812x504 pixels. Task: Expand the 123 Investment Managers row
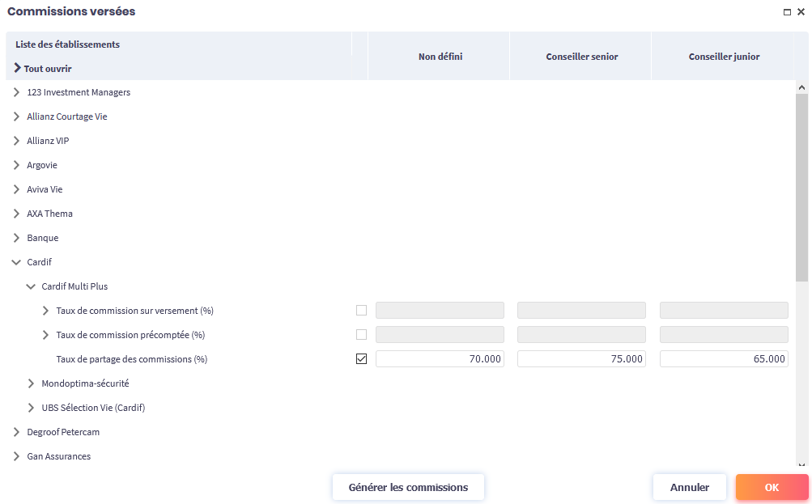[17, 92]
